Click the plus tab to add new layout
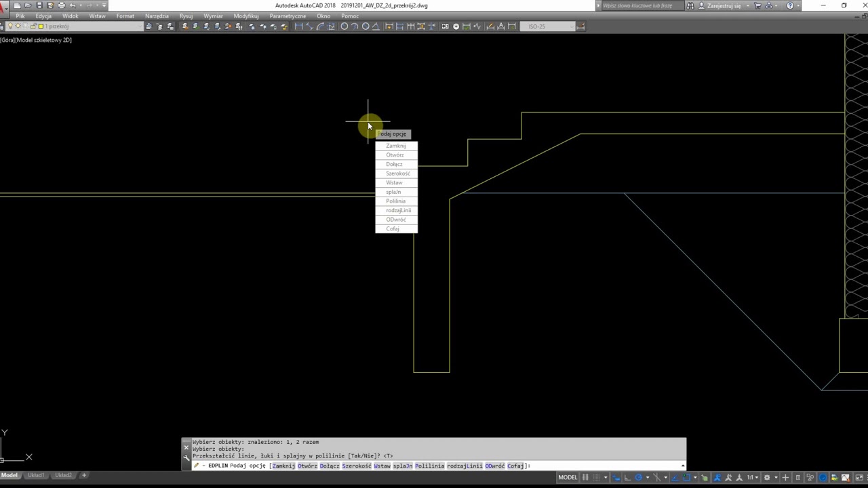Image resolution: width=868 pixels, height=488 pixels. [84, 475]
